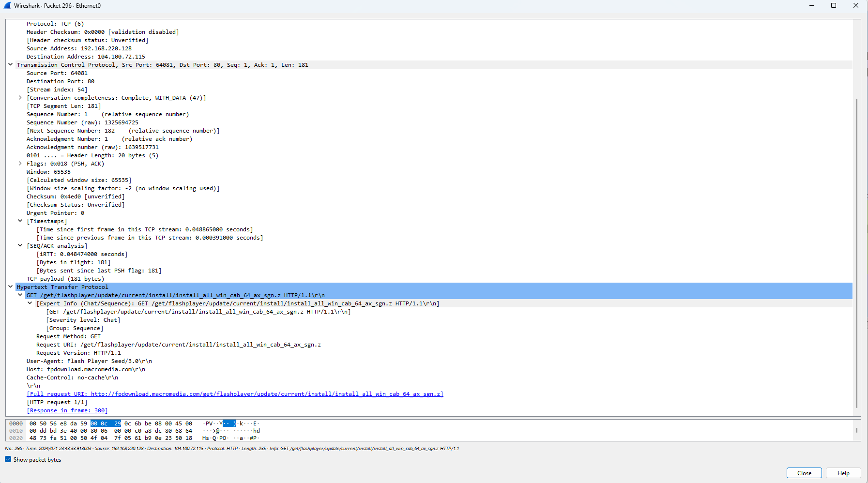The image size is (868, 483).
Task: Select the Next Sequence Number: 182 row
Action: coord(123,131)
